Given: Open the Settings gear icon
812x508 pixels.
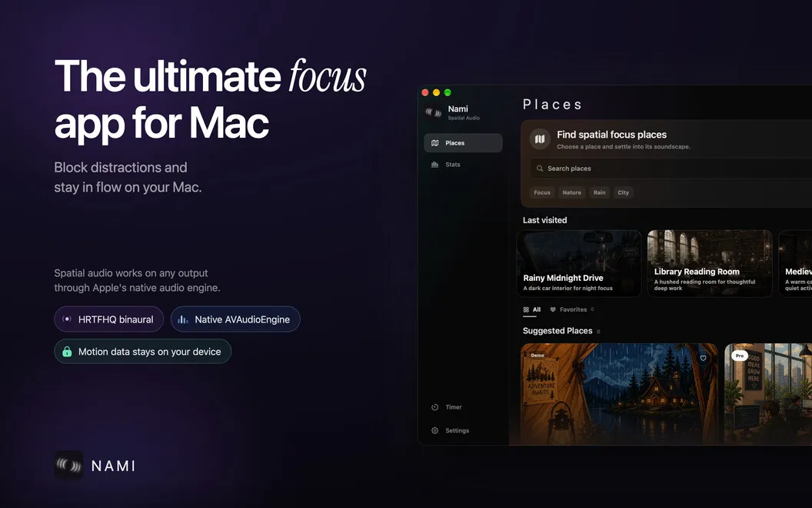Looking at the screenshot, I should click(x=435, y=431).
